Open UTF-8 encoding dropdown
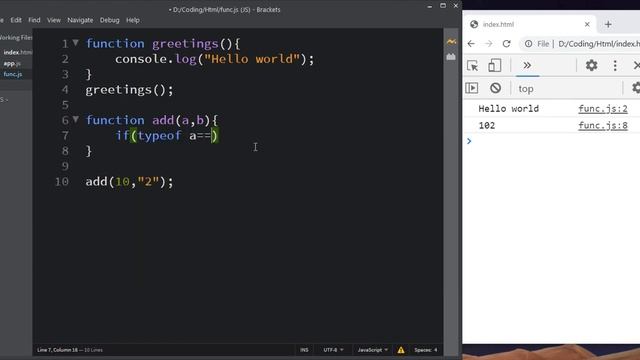 point(333,350)
